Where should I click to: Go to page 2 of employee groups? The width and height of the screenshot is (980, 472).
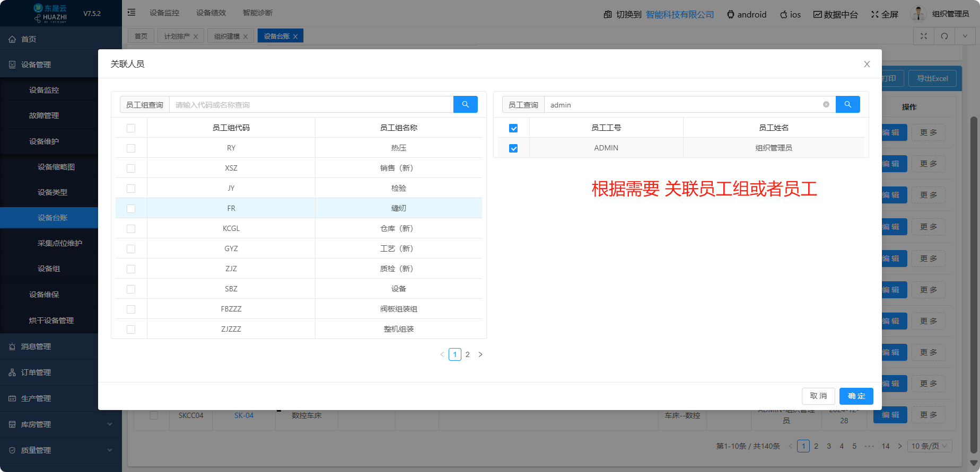click(468, 354)
